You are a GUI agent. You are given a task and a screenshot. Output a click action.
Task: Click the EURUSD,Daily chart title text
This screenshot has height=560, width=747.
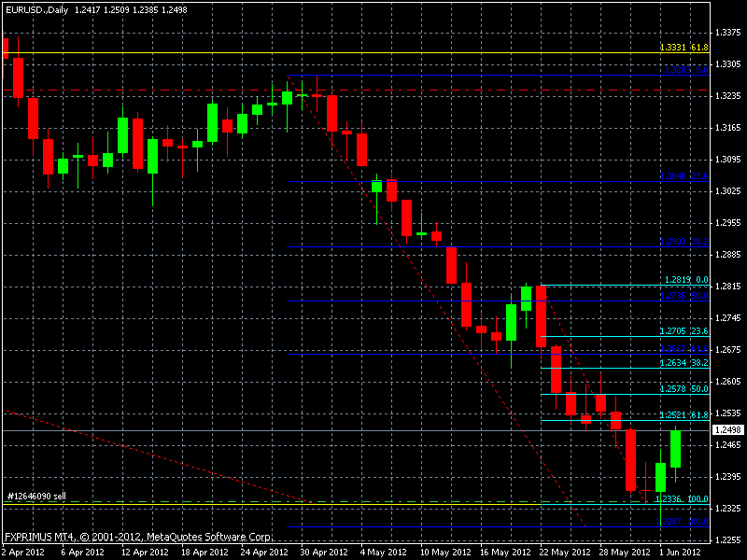coord(35,7)
